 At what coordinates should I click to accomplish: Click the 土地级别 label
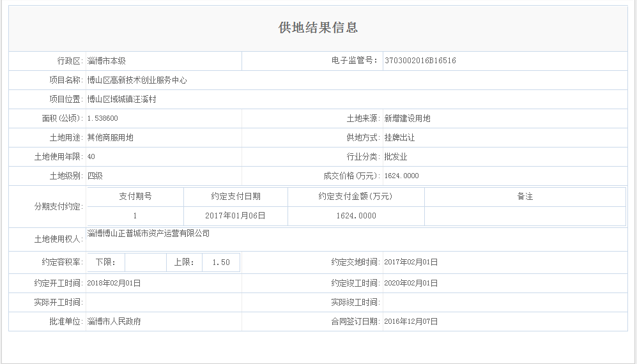pyautogui.click(x=66, y=176)
